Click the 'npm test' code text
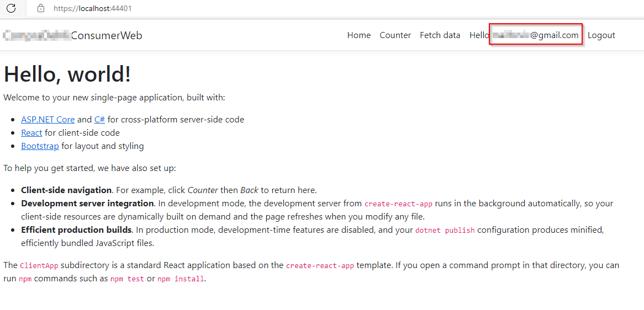The width and height of the screenshot is (644, 310). (128, 279)
